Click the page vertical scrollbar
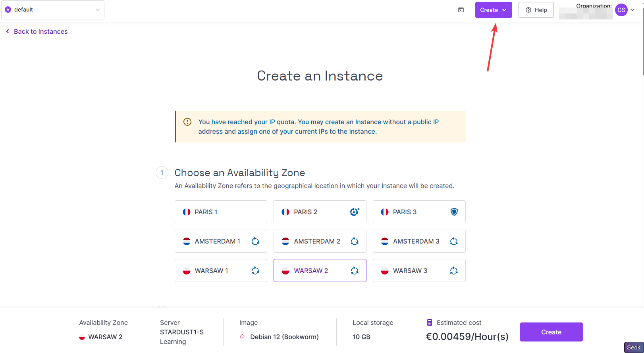 642,40
